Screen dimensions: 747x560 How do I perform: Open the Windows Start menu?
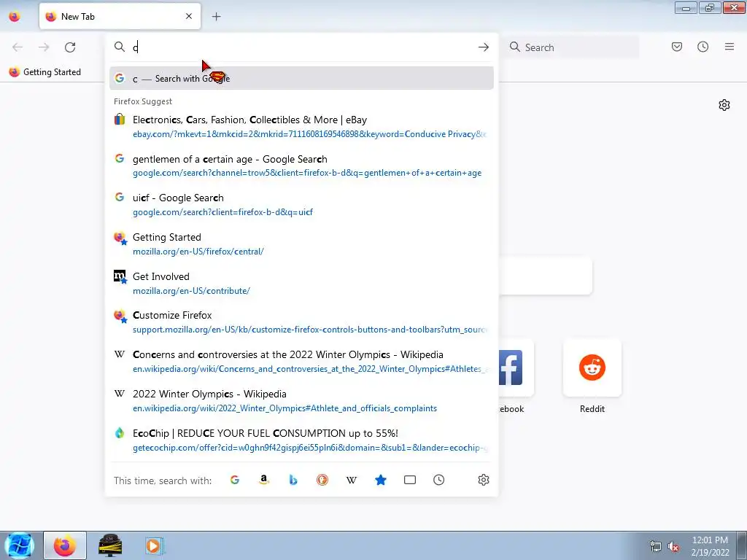pos(19,545)
